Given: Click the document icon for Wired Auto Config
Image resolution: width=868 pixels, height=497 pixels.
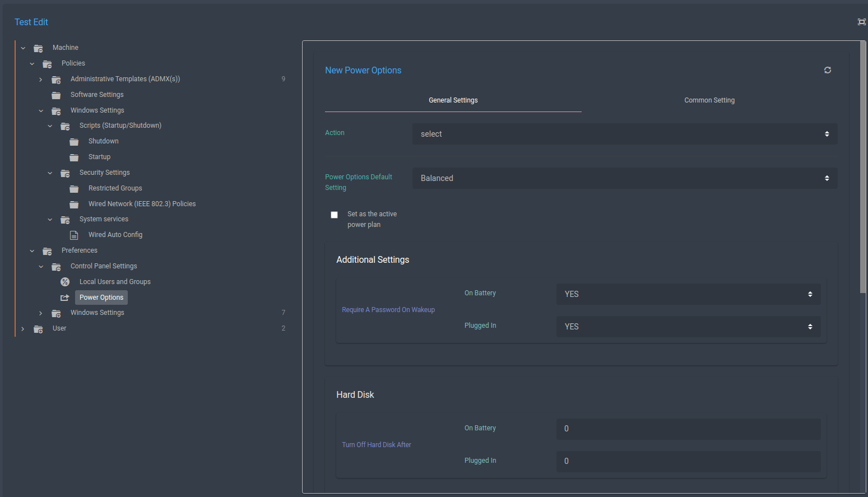Looking at the screenshot, I should (x=74, y=235).
